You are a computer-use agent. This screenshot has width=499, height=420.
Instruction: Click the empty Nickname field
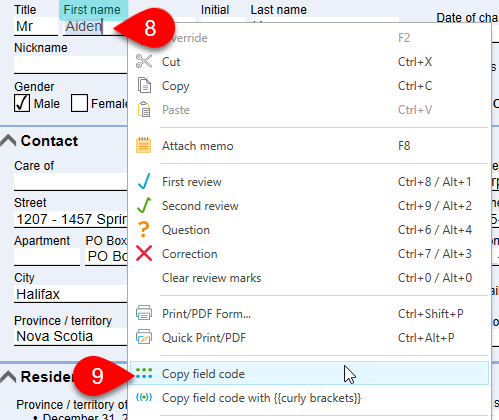tap(70, 64)
